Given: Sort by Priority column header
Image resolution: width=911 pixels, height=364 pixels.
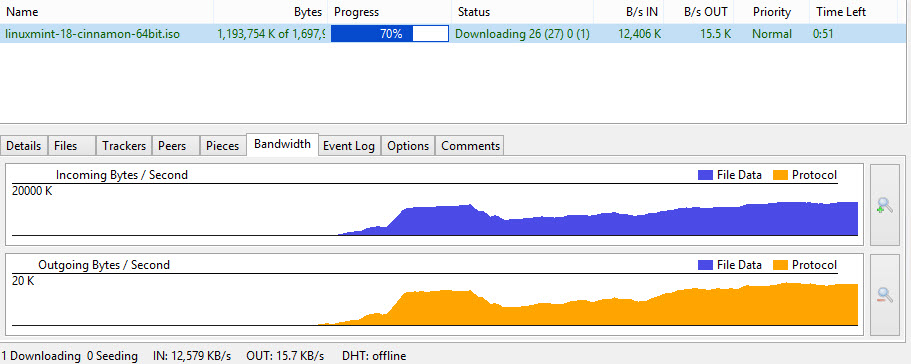Looking at the screenshot, I should pyautogui.click(x=772, y=12).
